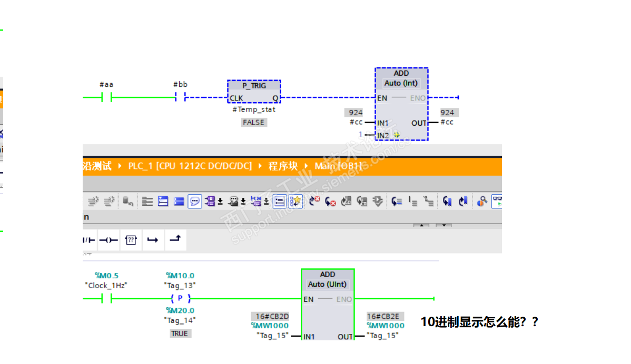
Task: Click the magnifier with colored shapes icon
Action: 482,201
